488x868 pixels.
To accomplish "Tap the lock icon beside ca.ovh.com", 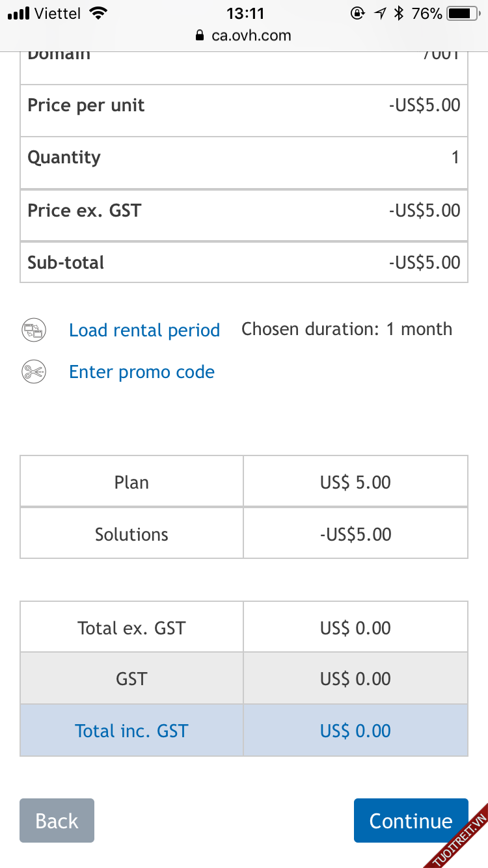I will pyautogui.click(x=200, y=36).
